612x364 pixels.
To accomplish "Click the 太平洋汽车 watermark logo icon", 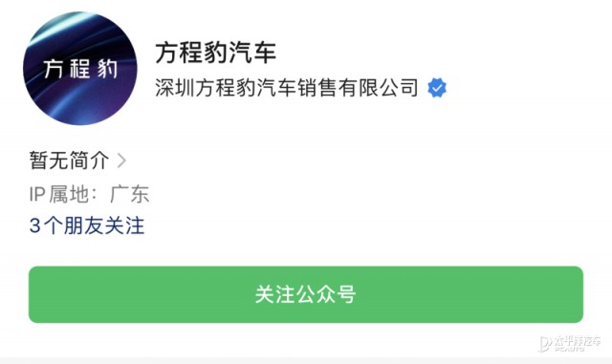I will click(544, 343).
